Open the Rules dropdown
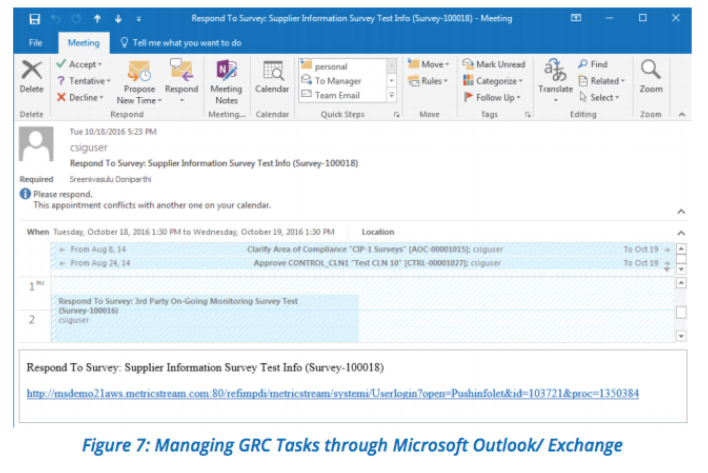The height and width of the screenshot is (473, 708). [428, 81]
